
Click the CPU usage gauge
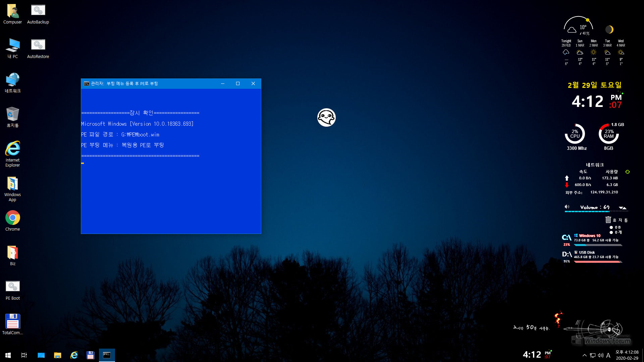click(x=575, y=134)
